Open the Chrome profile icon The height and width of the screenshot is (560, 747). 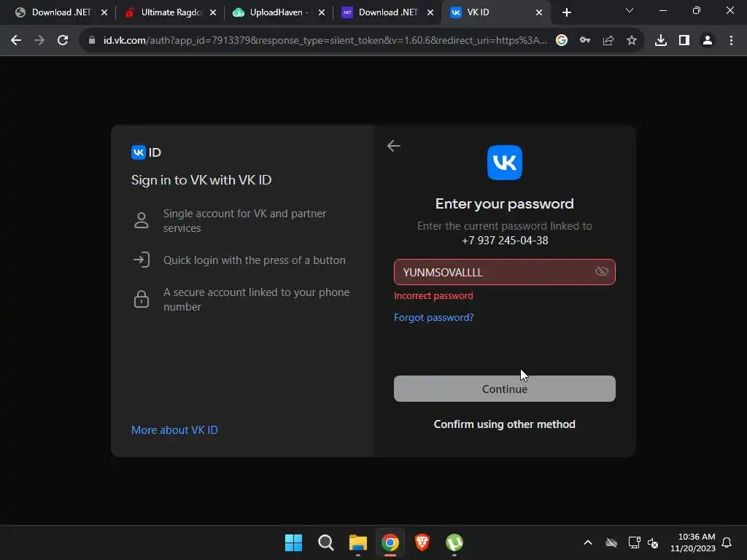click(x=708, y=41)
